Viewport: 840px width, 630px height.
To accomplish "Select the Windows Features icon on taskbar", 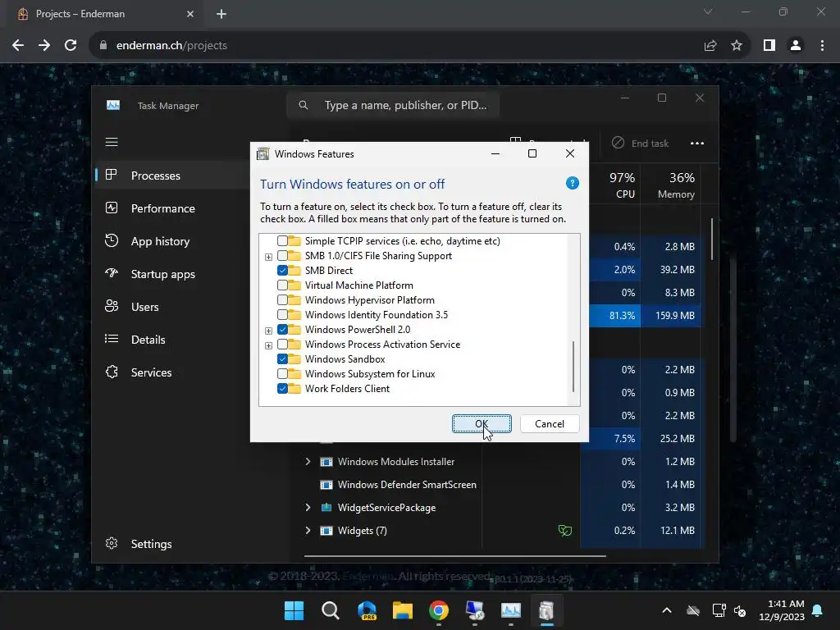I will click(x=546, y=610).
